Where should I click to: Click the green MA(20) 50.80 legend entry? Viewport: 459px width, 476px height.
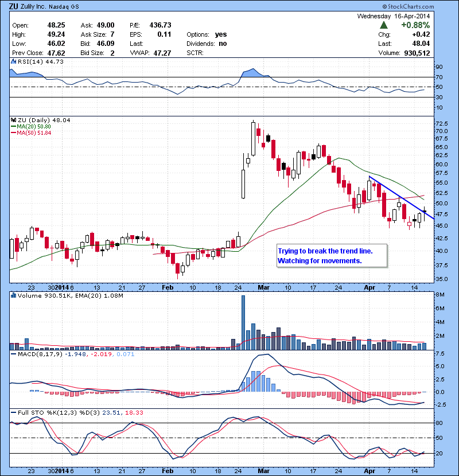click(30, 127)
